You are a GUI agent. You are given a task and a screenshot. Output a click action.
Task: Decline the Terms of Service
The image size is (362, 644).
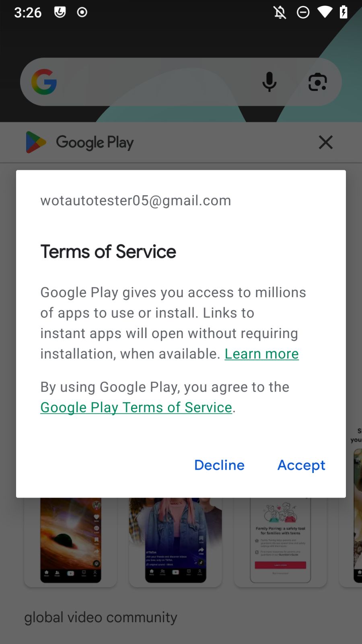click(219, 465)
